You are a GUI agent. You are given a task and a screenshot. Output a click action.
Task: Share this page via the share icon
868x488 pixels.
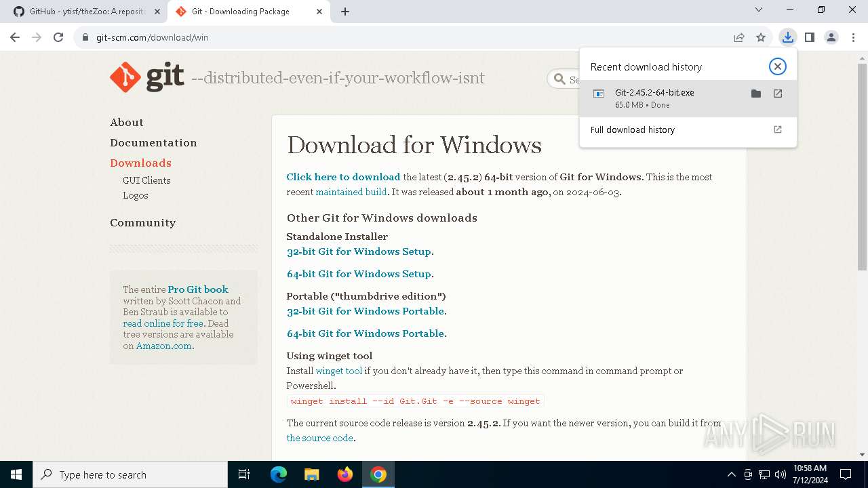coord(739,37)
